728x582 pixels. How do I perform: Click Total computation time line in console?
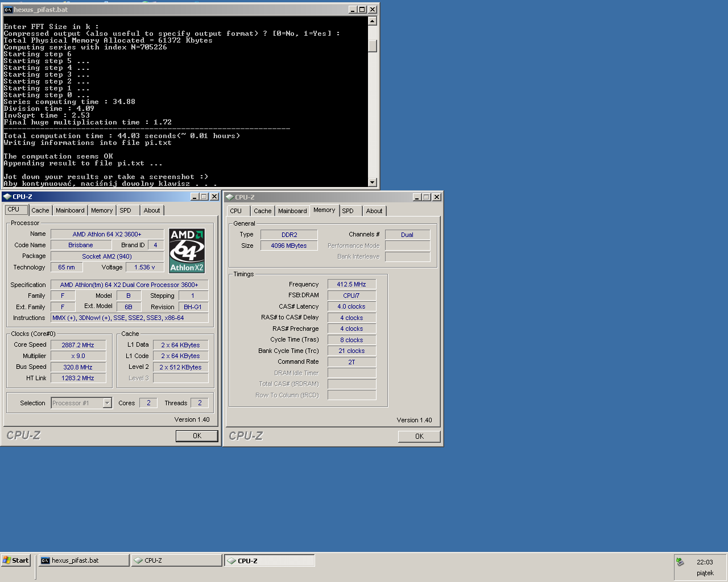pos(122,136)
